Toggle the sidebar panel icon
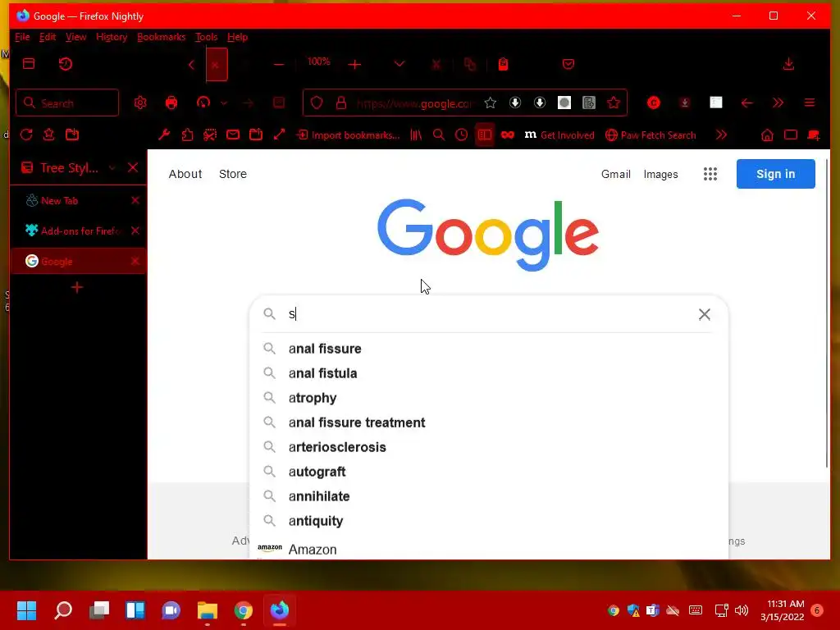The width and height of the screenshot is (840, 630). [x=484, y=135]
